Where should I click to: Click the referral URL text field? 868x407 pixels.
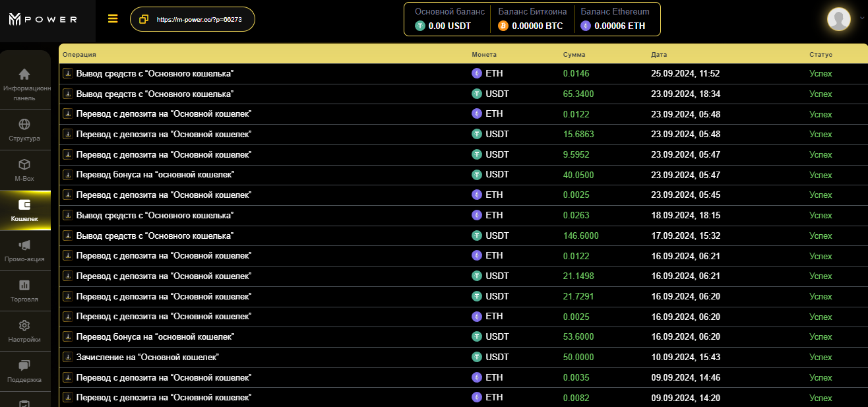click(x=199, y=19)
